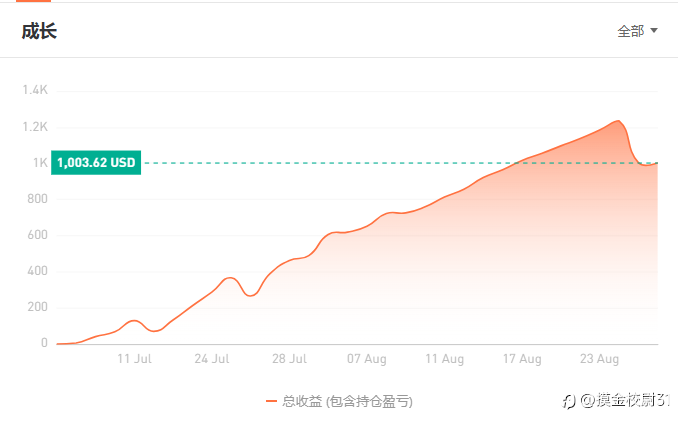Screen dimensions: 678x431
Task: Click the orange legend line marker
Action: coord(271,402)
